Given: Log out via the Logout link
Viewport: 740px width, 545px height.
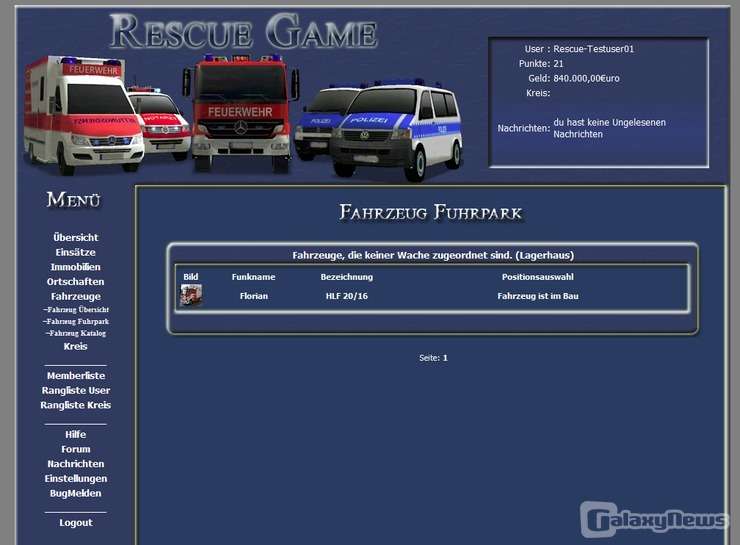Looking at the screenshot, I should (x=76, y=522).
